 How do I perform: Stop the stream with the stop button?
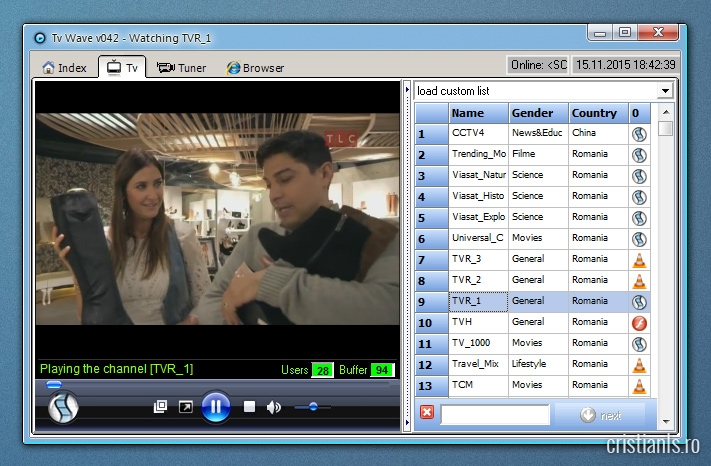point(249,407)
